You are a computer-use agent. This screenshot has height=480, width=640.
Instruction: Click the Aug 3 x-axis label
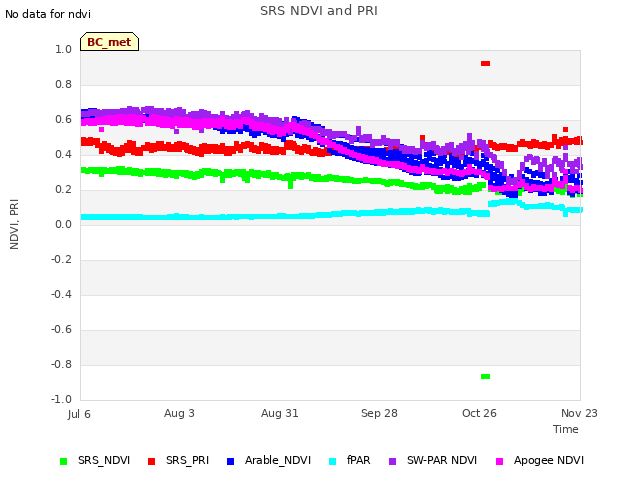pyautogui.click(x=179, y=413)
